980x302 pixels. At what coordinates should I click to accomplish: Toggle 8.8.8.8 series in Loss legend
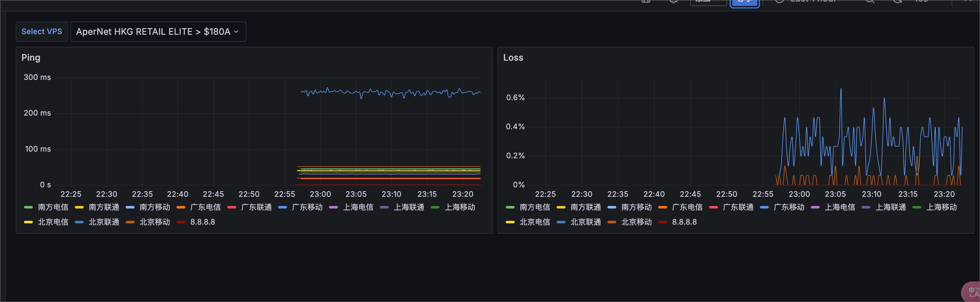[684, 222]
